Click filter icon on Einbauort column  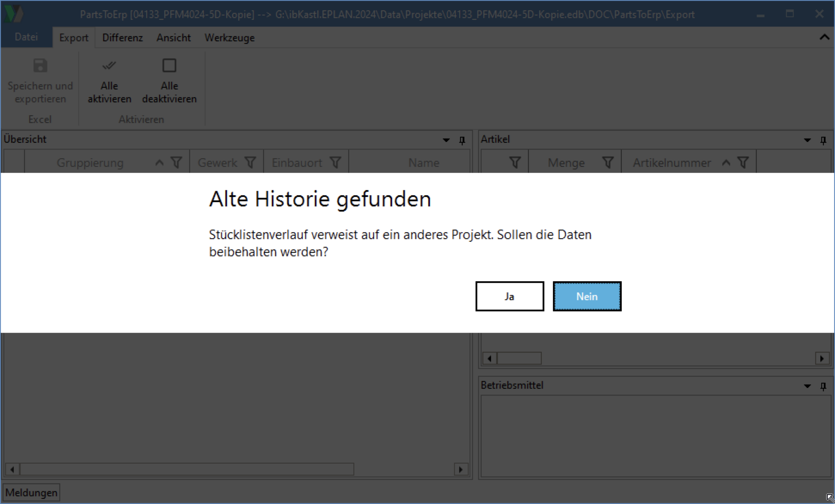[335, 163]
